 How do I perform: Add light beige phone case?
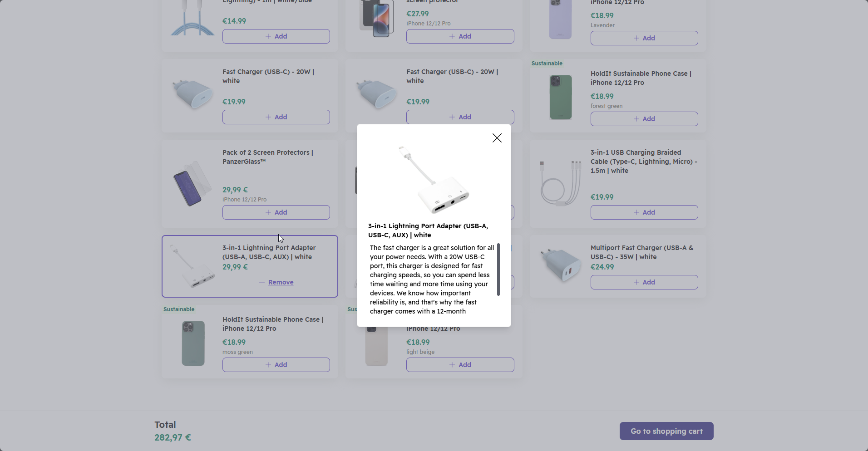coord(460,365)
